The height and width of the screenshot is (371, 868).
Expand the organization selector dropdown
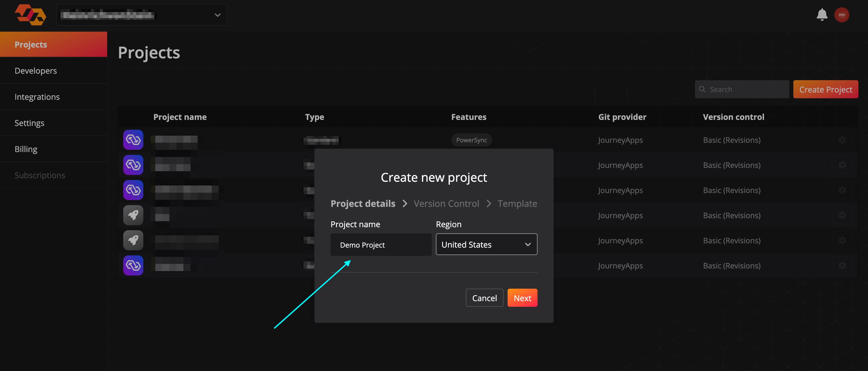[x=142, y=15]
